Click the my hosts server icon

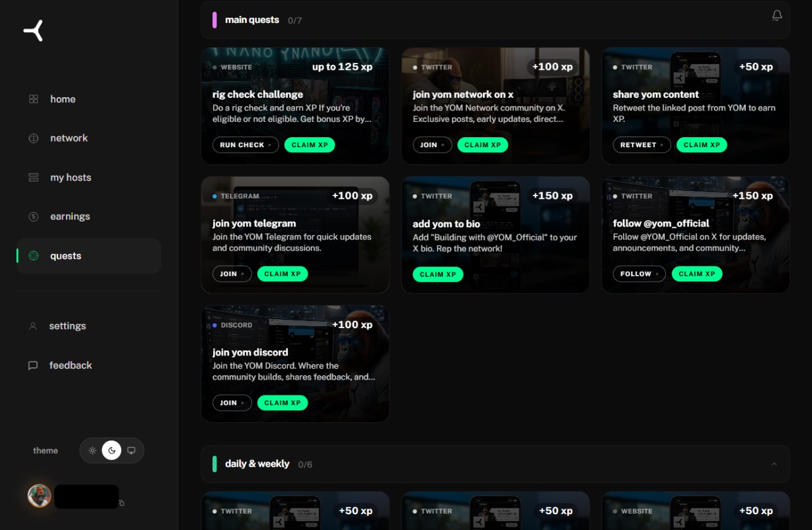(34, 178)
